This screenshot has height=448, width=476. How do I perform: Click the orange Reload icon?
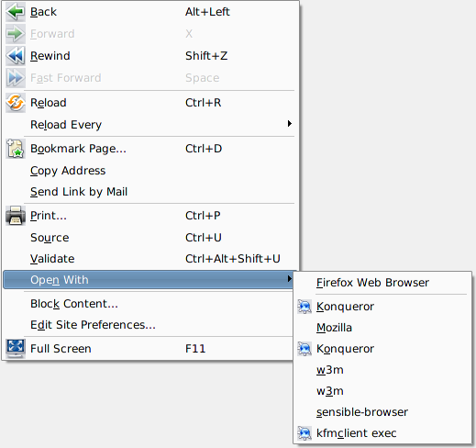point(16,103)
